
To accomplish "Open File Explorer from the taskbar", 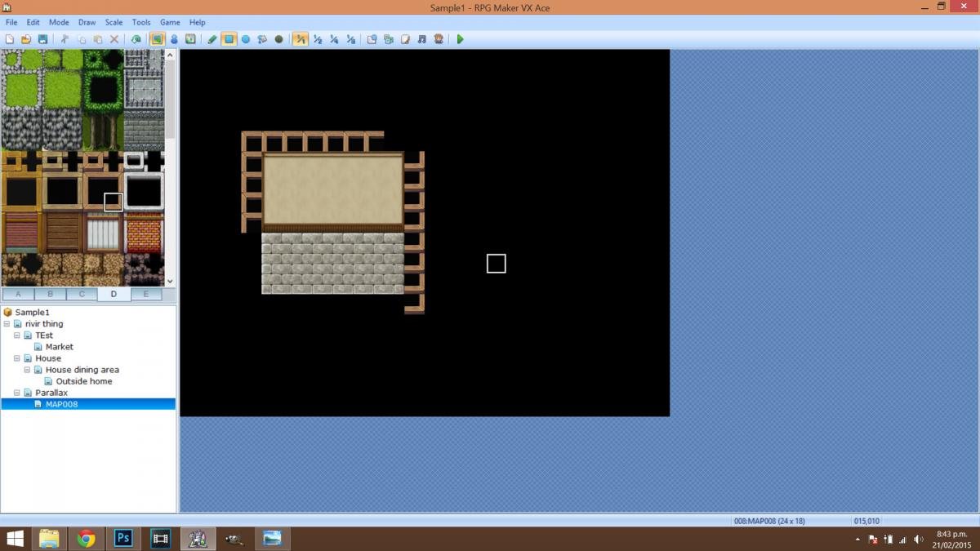I will [49, 539].
